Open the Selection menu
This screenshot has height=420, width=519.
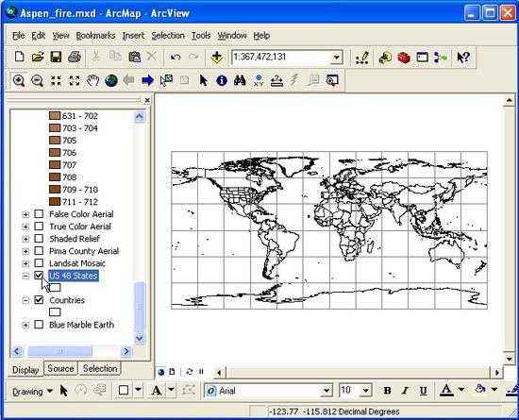pos(168,36)
